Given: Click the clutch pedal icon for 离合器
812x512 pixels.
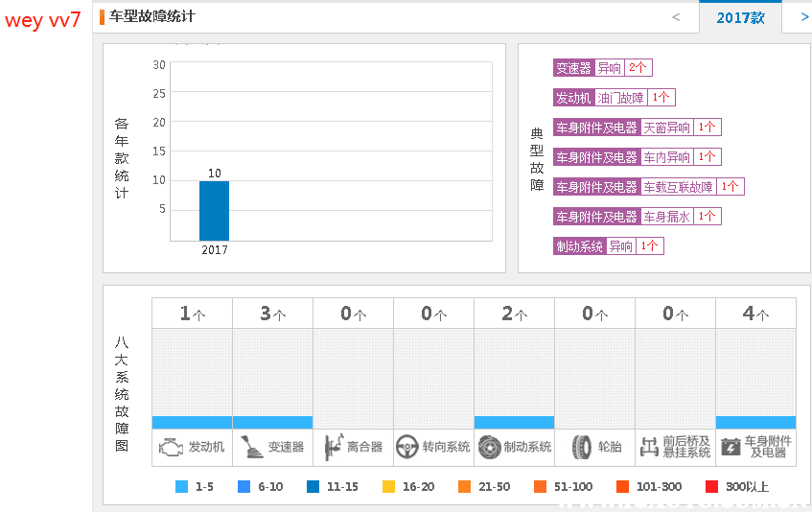Looking at the screenshot, I should (334, 447).
